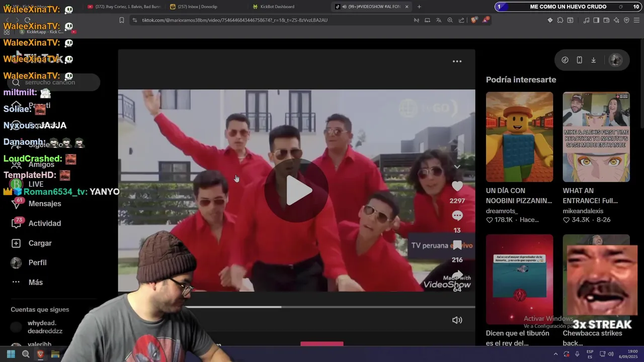The width and height of the screenshot is (644, 362).
Task: Open the browser music note icon
Action: tap(586, 20)
